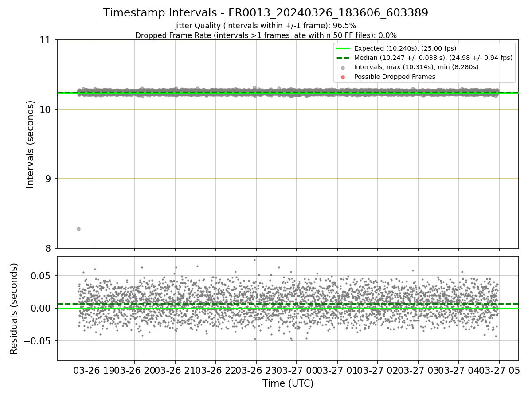Click the x-axis tick label '03-26 23'
The image size is (532, 399).
(256, 371)
